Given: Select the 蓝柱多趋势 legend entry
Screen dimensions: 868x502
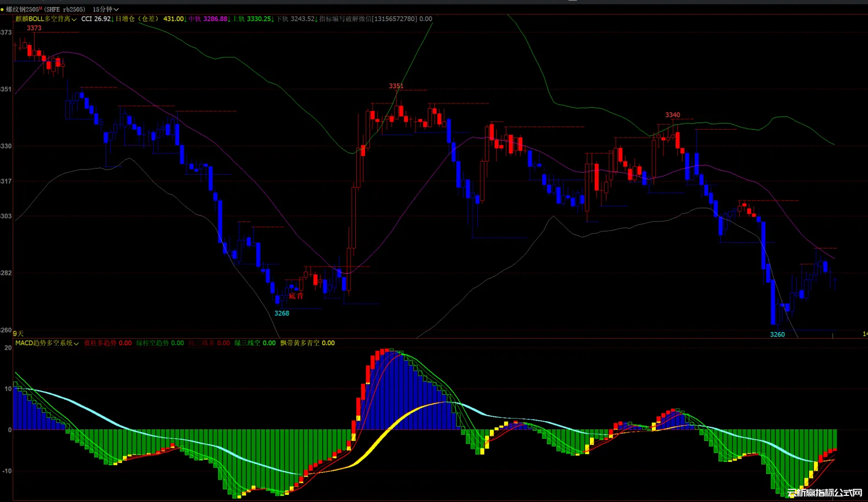Looking at the screenshot, I should click(108, 343).
